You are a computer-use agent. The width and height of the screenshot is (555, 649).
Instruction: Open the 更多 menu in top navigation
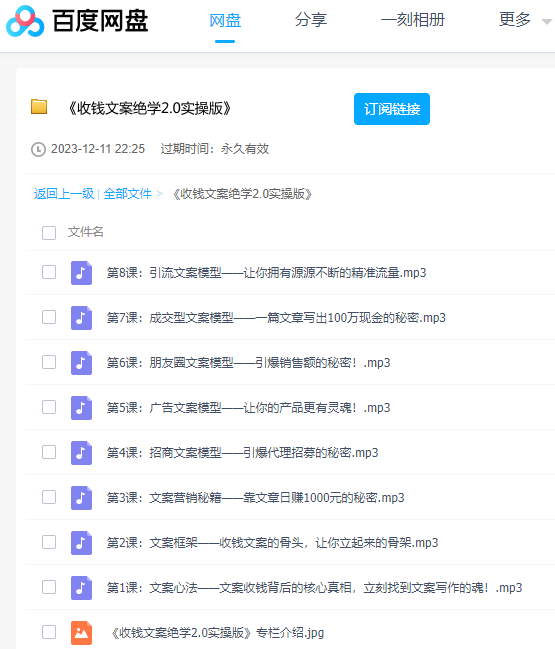[x=514, y=19]
